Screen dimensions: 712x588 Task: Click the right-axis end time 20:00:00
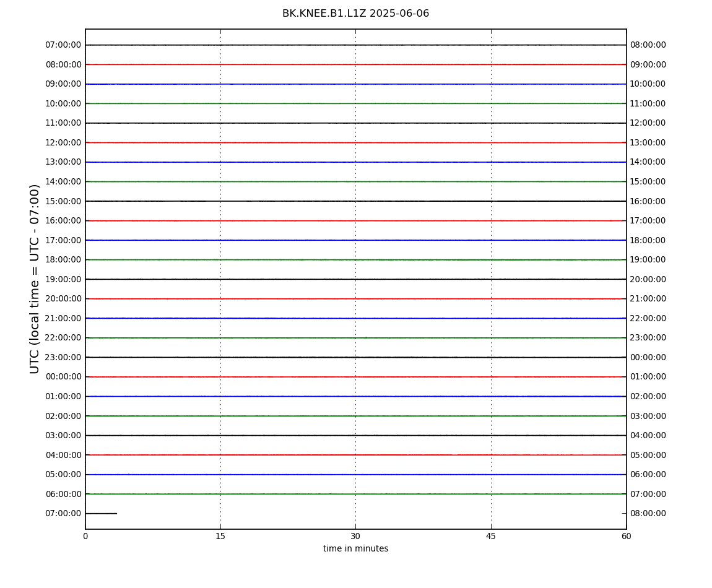pos(648,279)
